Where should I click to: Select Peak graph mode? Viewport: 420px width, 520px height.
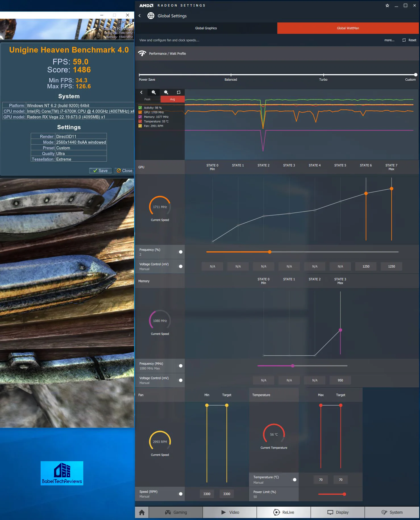pyautogui.click(x=147, y=99)
